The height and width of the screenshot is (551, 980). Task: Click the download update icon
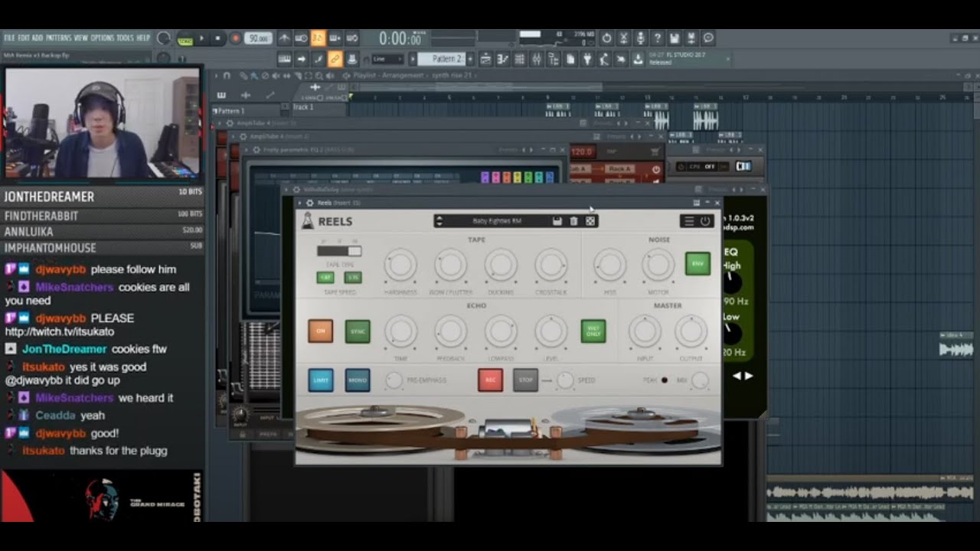pos(638,59)
